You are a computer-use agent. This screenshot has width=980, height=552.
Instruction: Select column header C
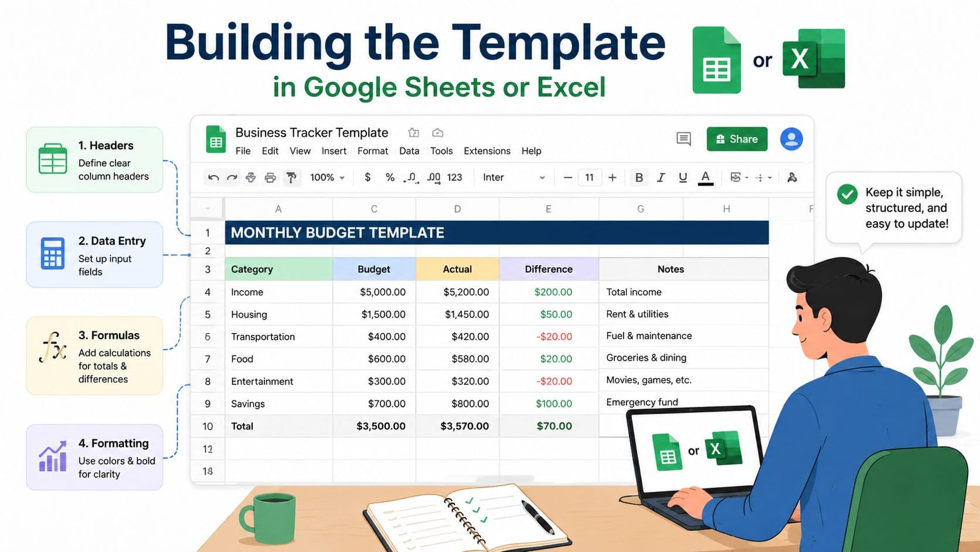(374, 209)
